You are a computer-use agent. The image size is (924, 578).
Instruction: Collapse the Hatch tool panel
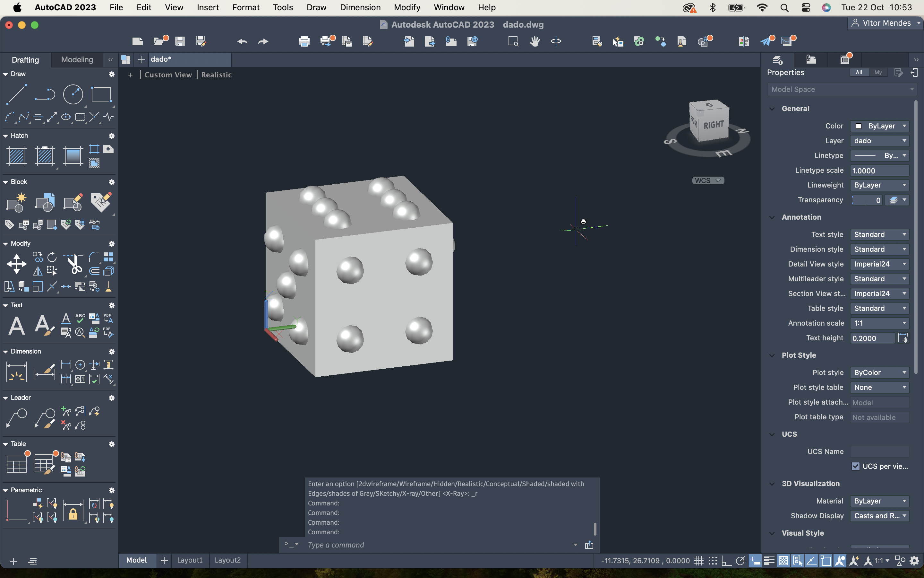click(x=5, y=136)
